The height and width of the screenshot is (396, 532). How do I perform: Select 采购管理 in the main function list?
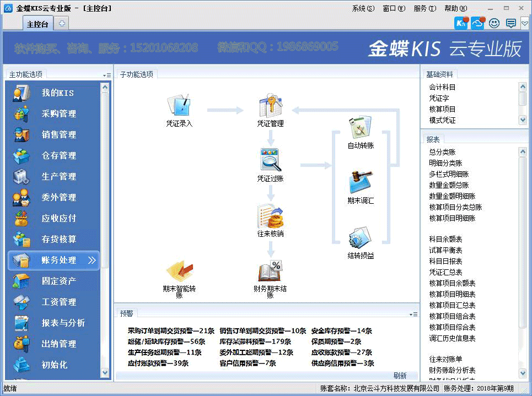click(x=58, y=114)
